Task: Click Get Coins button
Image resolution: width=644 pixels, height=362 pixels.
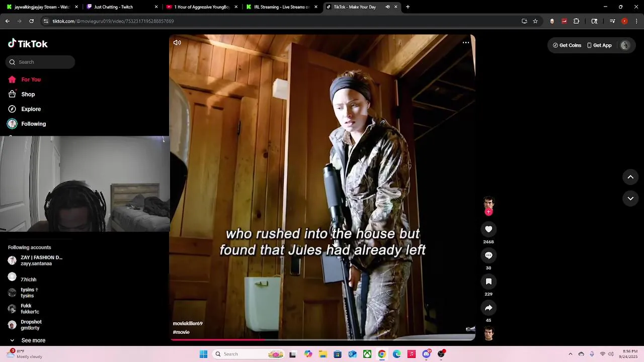Action: pos(567,45)
